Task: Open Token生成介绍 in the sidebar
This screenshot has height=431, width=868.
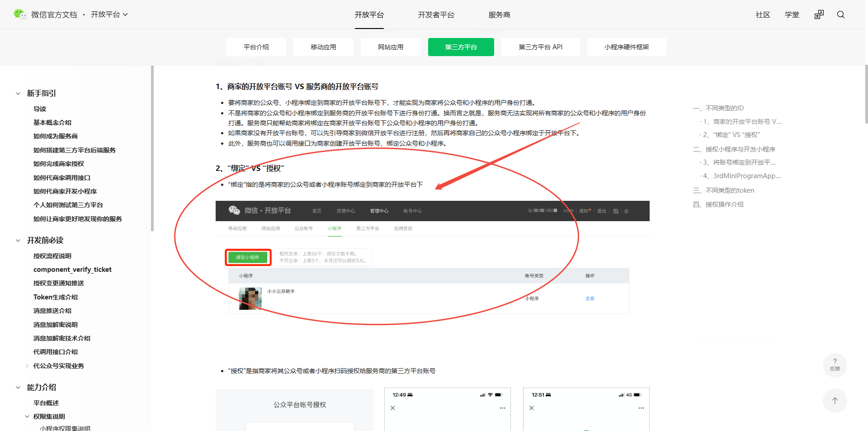Action: pyautogui.click(x=56, y=297)
